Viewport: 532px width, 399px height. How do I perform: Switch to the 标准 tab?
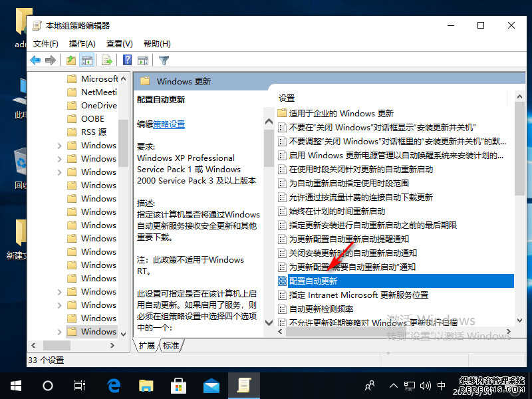[x=171, y=345]
